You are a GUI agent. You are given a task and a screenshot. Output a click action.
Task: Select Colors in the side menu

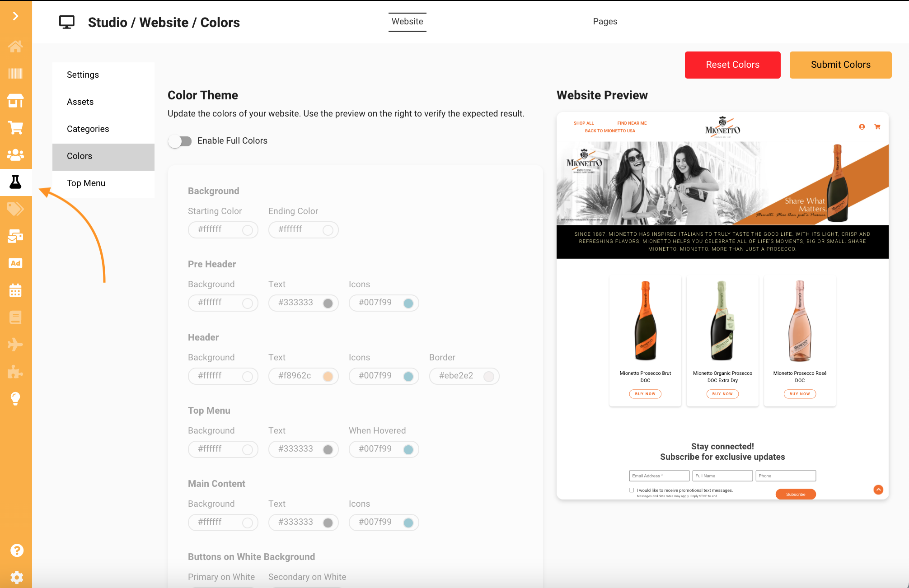click(x=103, y=156)
